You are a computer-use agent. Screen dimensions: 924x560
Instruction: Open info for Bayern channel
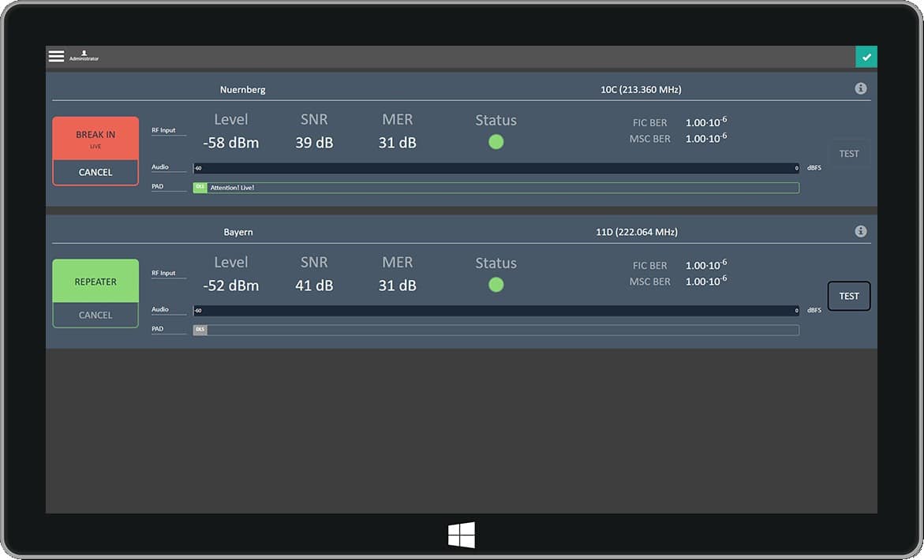click(861, 231)
